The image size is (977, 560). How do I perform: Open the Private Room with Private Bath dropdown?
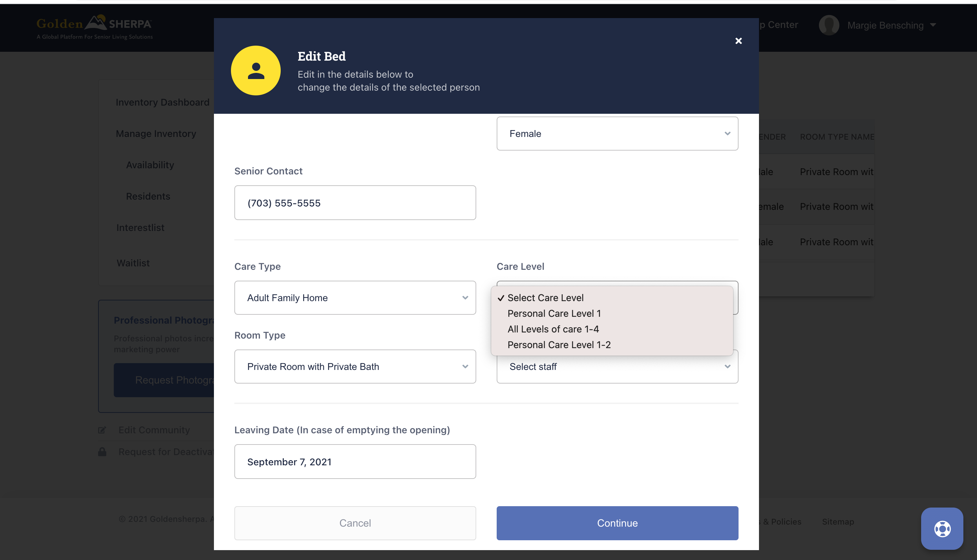tap(355, 367)
